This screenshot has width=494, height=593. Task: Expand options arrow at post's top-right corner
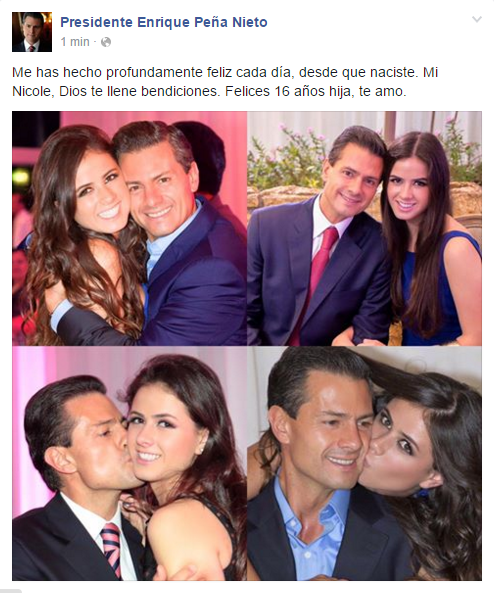point(477,19)
